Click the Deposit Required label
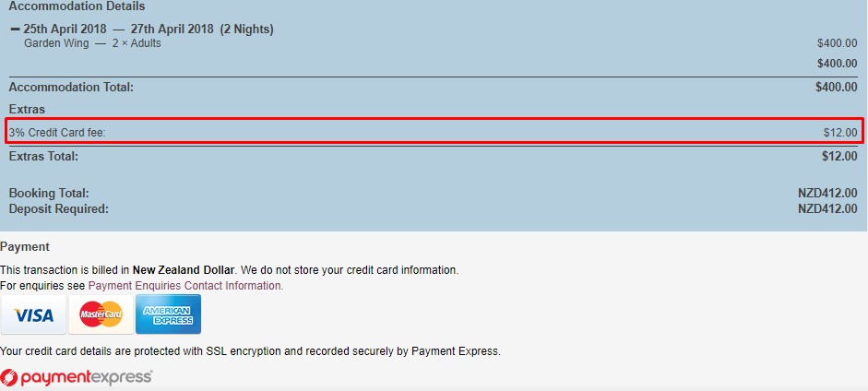This screenshot has width=868, height=391. click(59, 209)
